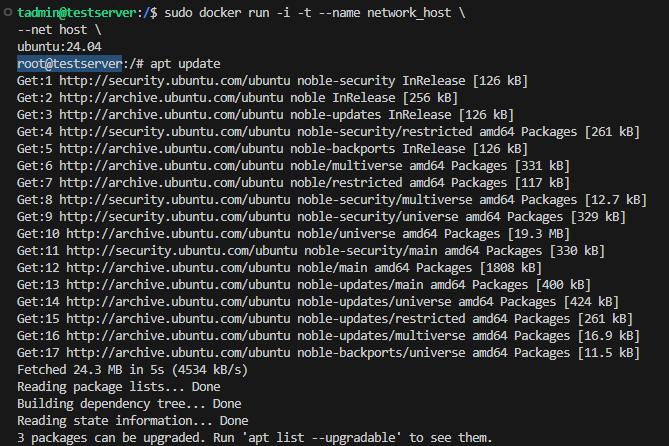Screen dimensions: 669x446
Task: Click the '[11.5 kB]' size value
Action: (x=609, y=353)
